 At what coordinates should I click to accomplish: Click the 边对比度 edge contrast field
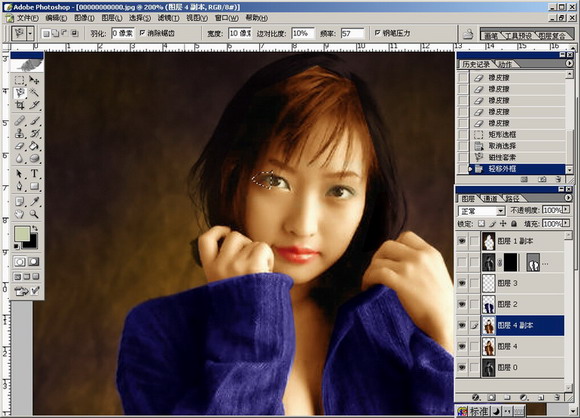click(303, 34)
